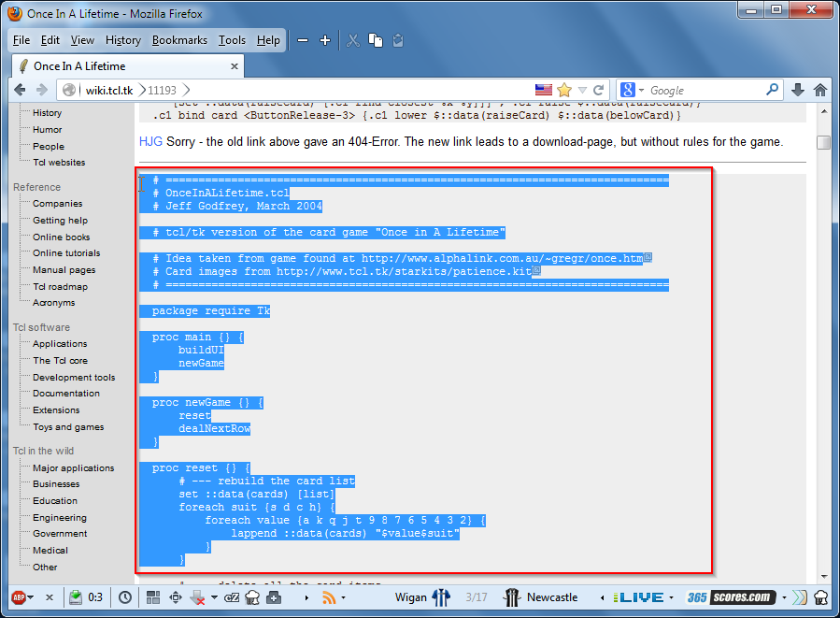The image size is (840, 618).
Task: Click the Wigan team kit icon
Action: [x=440, y=597]
